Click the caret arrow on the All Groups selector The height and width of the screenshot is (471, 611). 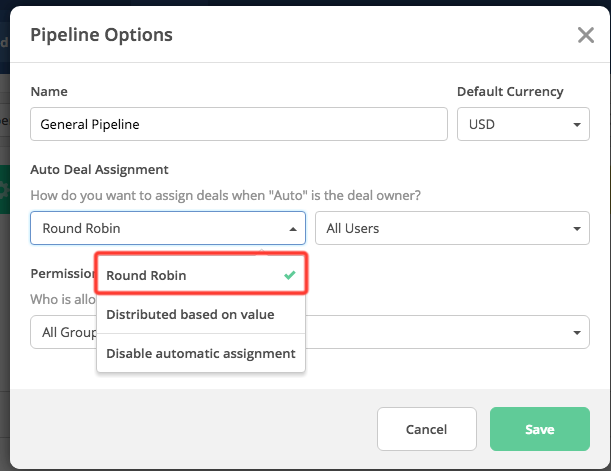[576, 332]
